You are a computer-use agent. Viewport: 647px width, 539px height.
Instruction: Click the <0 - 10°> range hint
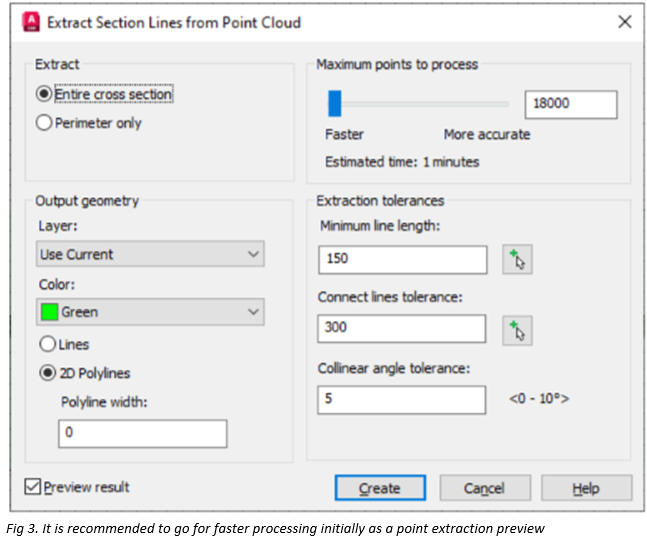point(539,399)
